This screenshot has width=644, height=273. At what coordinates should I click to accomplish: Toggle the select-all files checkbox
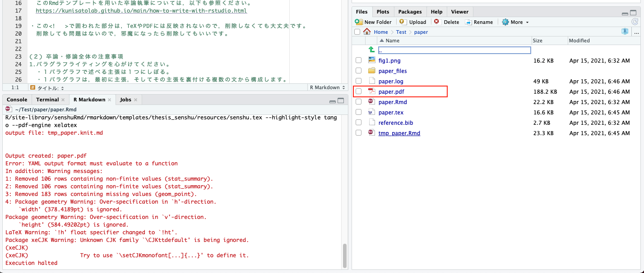tap(357, 32)
